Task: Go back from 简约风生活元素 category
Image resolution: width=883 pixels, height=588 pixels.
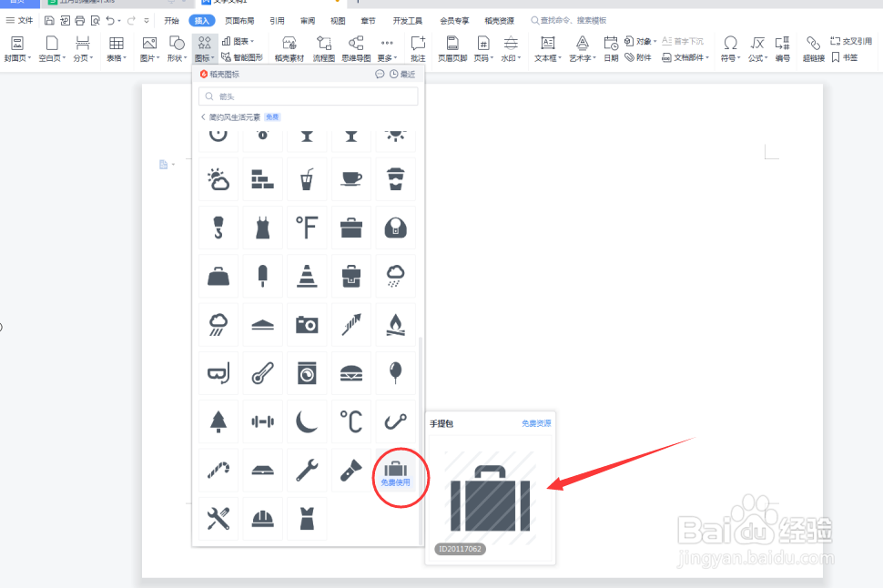Action: point(203,117)
